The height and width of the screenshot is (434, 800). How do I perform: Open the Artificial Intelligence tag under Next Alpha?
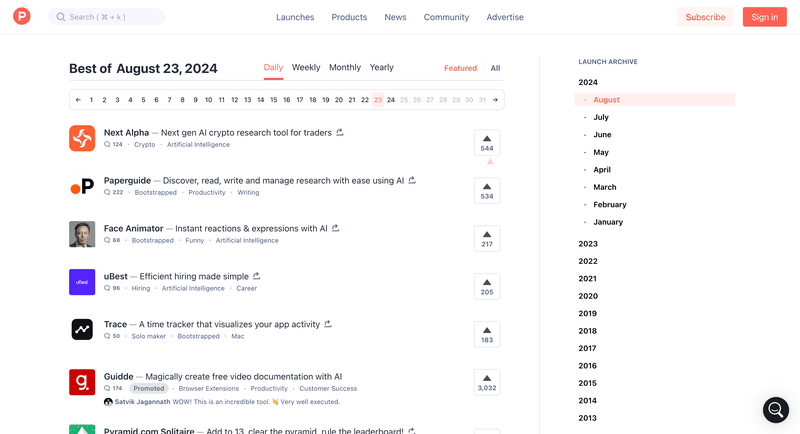[x=198, y=144]
